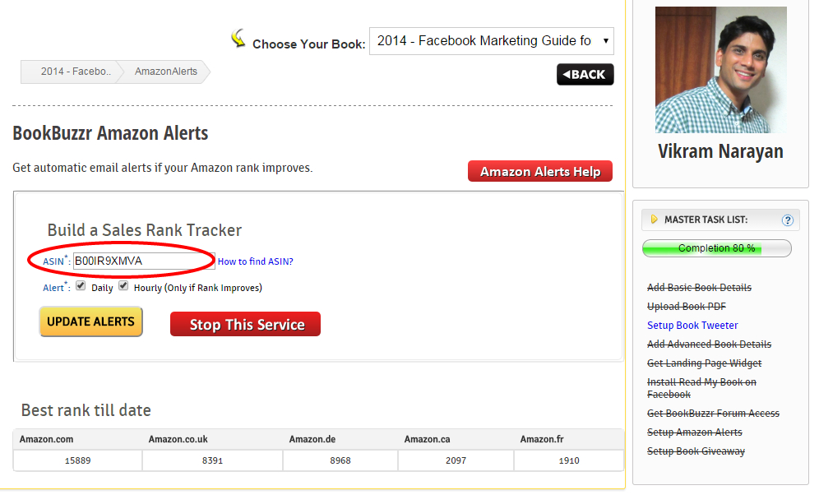Click the Master Task List arrow icon
The image size is (819, 504).
[654, 220]
